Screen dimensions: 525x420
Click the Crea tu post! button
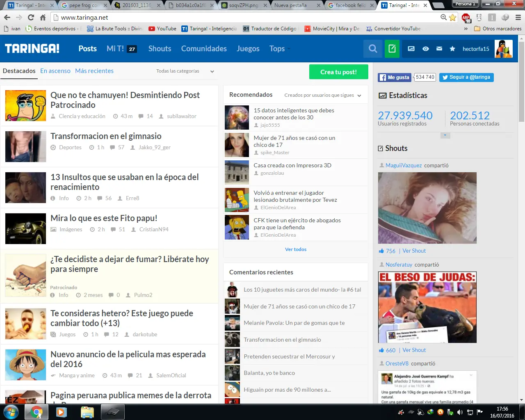pos(339,72)
